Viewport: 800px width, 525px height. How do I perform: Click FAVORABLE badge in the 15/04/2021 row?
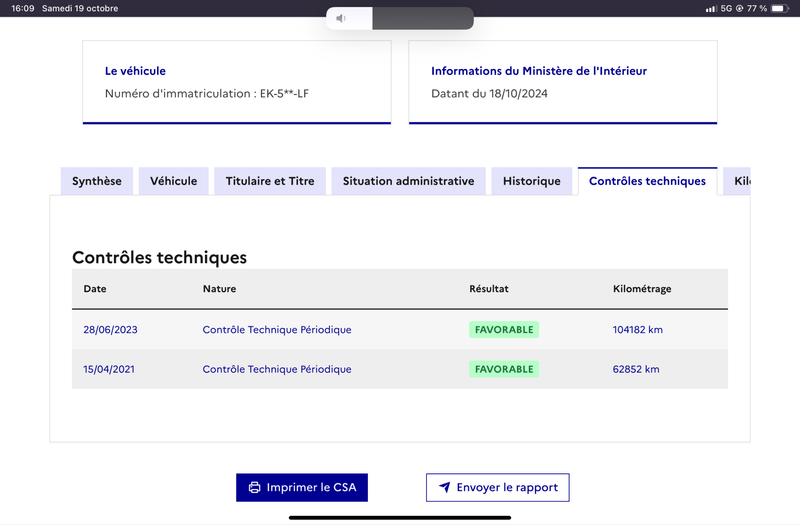coord(504,369)
